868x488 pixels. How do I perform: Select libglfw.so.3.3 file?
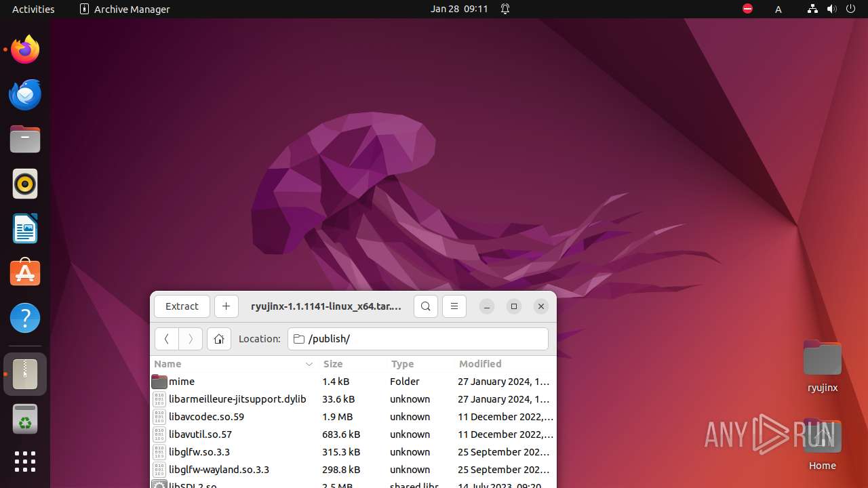(x=353, y=452)
